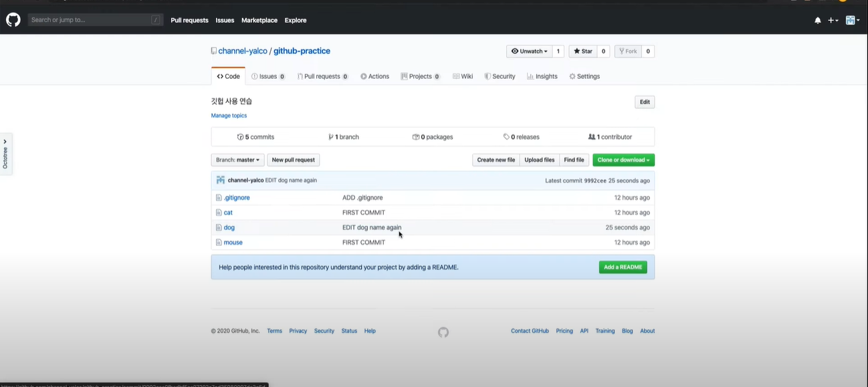Screen dimensions: 868x387
Task: Open the Blog footer link
Action: click(627, 331)
